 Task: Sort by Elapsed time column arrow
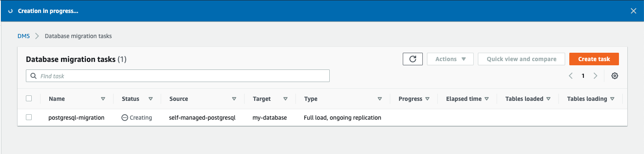click(487, 99)
